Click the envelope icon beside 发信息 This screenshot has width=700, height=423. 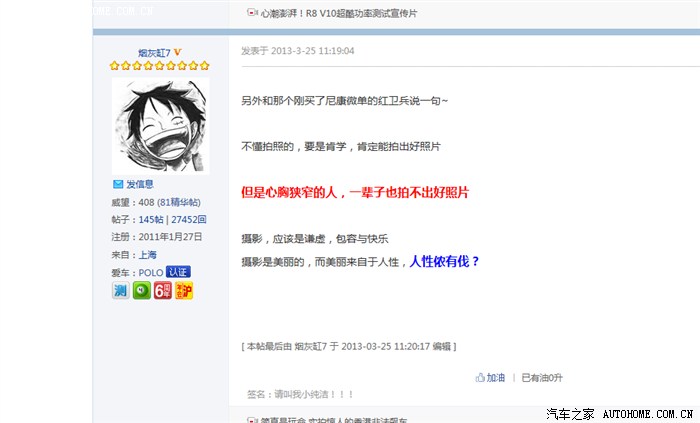click(118, 184)
